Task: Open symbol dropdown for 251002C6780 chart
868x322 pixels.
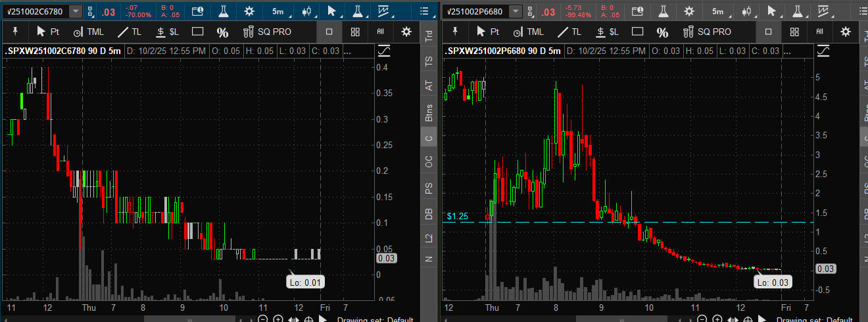Action: tap(76, 11)
